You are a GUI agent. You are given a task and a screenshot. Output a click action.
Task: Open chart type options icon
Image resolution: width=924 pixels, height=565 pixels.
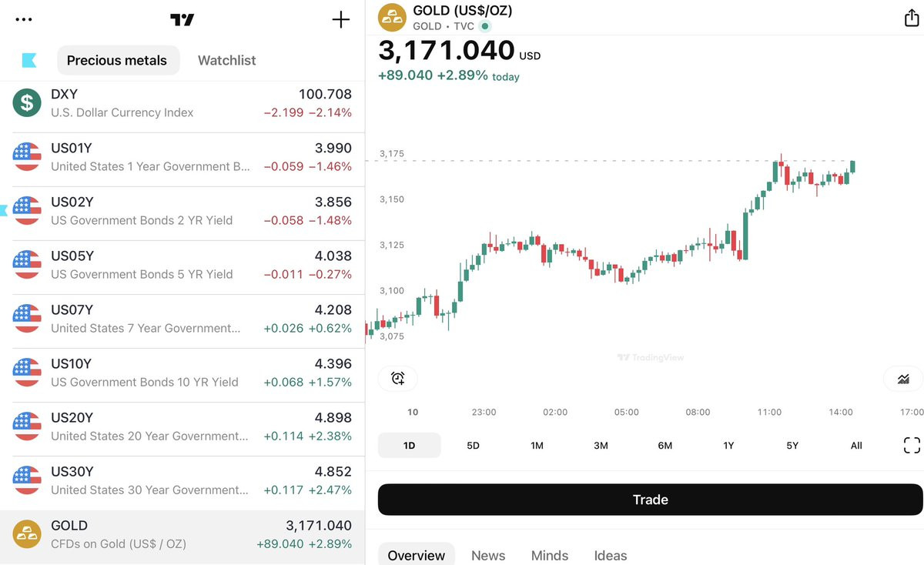[x=903, y=378]
